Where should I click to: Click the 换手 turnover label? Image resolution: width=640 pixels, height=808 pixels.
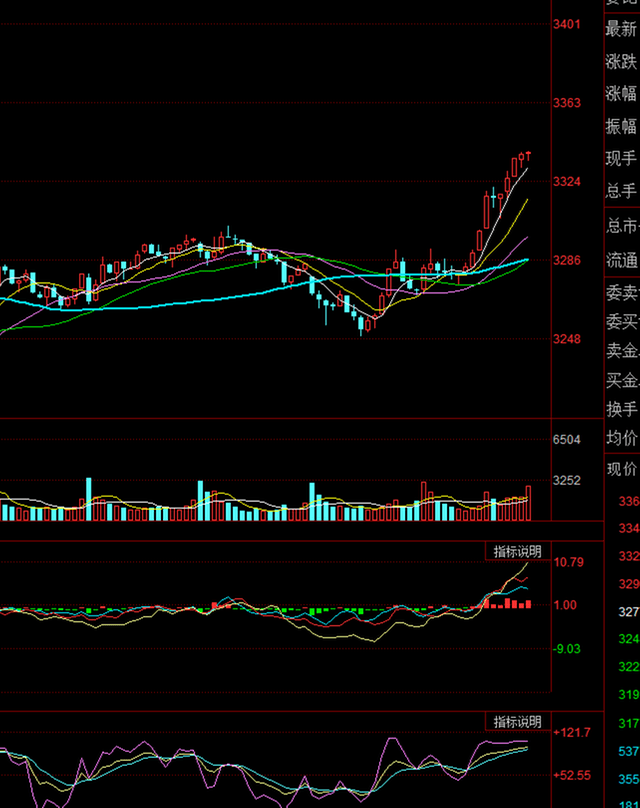click(621, 409)
